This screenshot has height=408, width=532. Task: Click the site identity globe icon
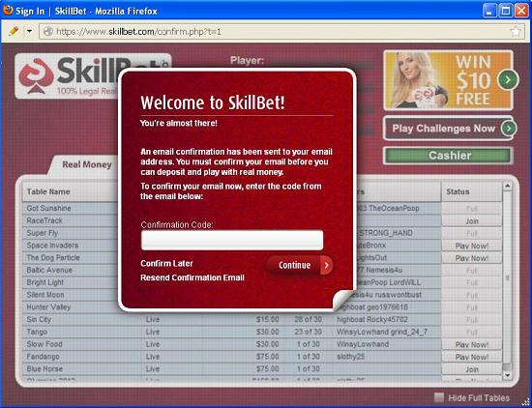pyautogui.click(x=48, y=32)
